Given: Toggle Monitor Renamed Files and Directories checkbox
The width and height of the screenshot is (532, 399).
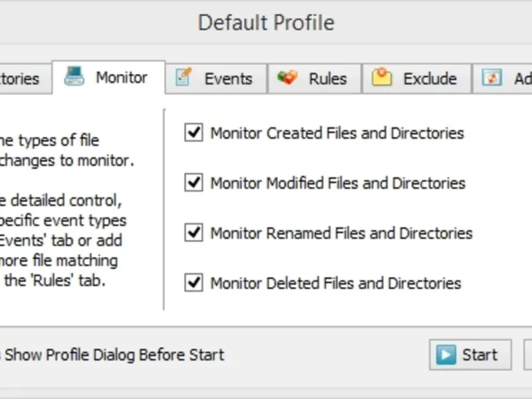Looking at the screenshot, I should [x=194, y=233].
